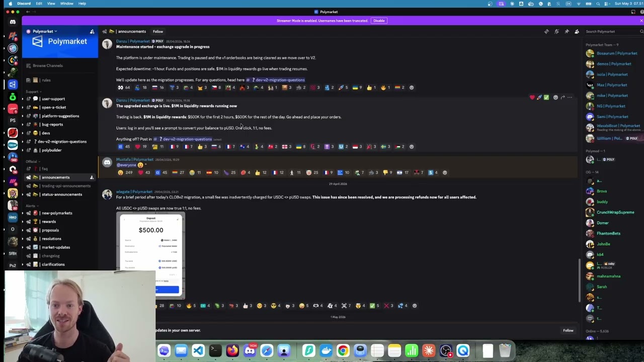Image resolution: width=644 pixels, height=362 pixels.
Task: Open the resolutions channel
Action: coord(51,239)
